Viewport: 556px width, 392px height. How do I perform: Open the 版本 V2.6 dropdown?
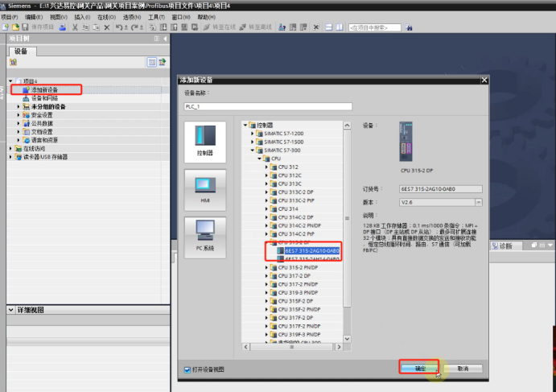479,202
